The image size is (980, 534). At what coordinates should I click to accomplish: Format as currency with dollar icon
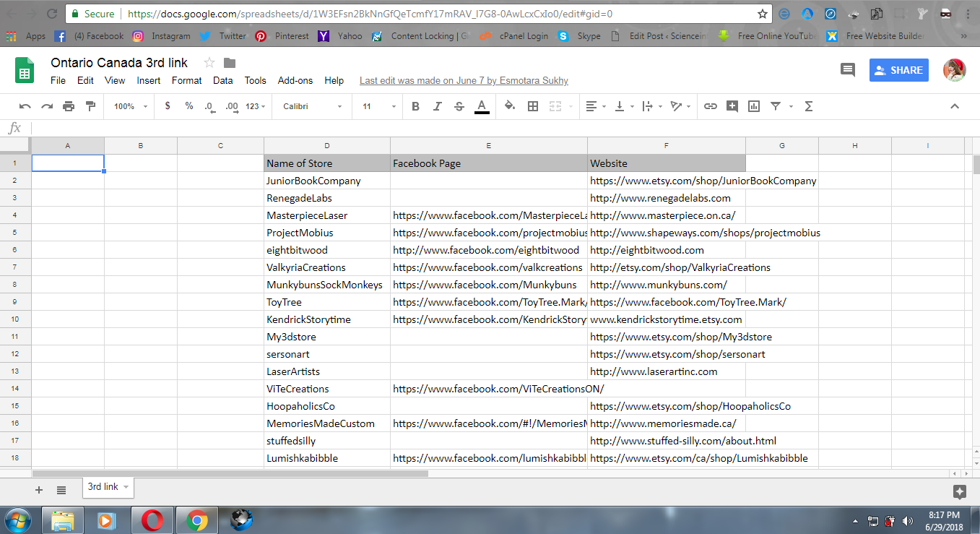pos(168,106)
